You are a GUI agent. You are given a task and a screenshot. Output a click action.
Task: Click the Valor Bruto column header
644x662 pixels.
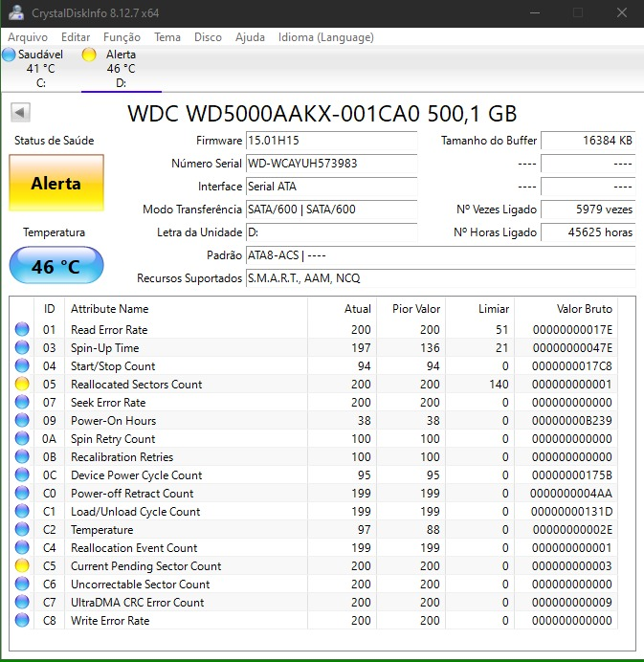click(566, 309)
